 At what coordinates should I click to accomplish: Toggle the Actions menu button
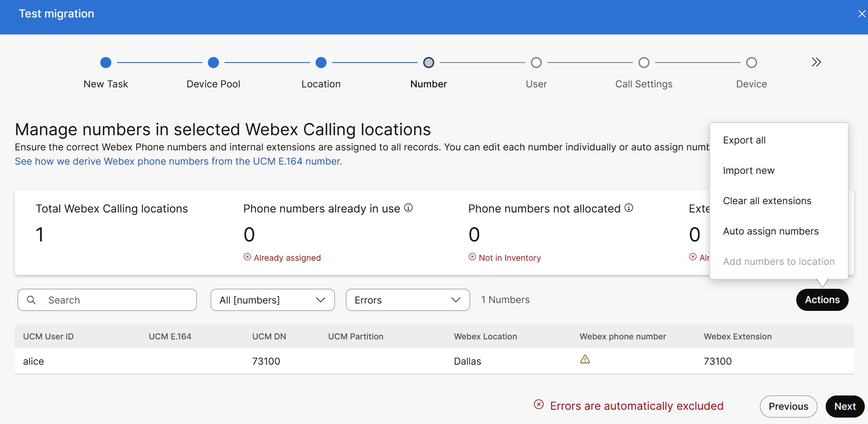pos(822,300)
